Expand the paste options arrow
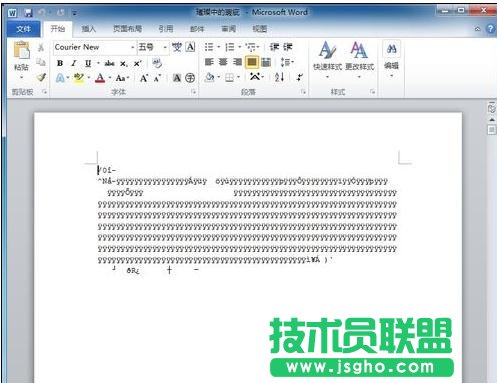This screenshot has height=383, width=497. (22, 77)
